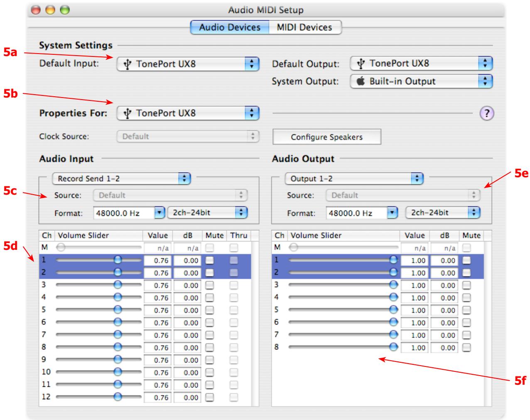The image size is (530, 420).
Task: Open Audio Output sample rate 48000.0 Hz combo
Action: (362, 213)
